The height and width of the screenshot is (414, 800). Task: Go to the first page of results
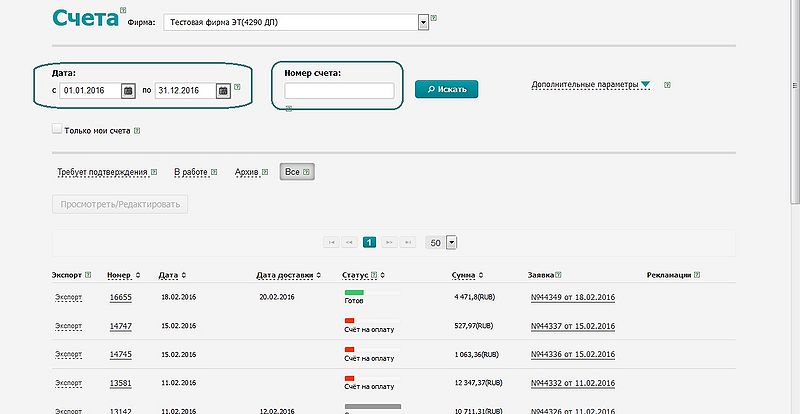[x=331, y=242]
